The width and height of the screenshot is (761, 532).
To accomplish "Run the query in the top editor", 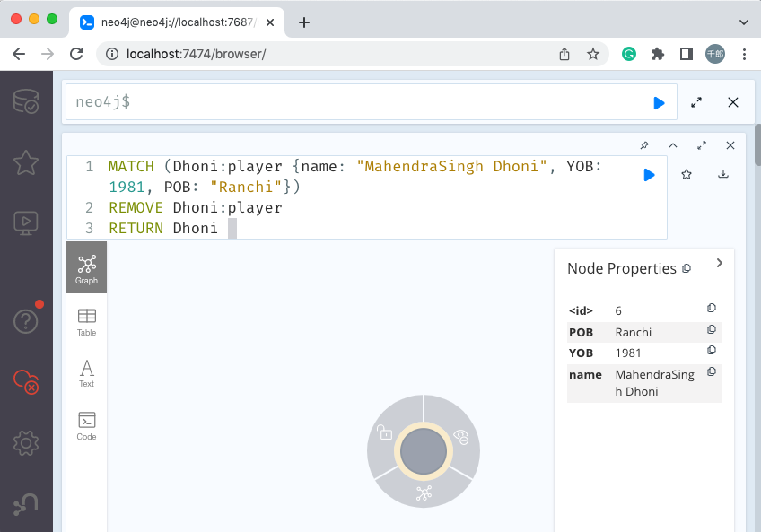I will (659, 103).
